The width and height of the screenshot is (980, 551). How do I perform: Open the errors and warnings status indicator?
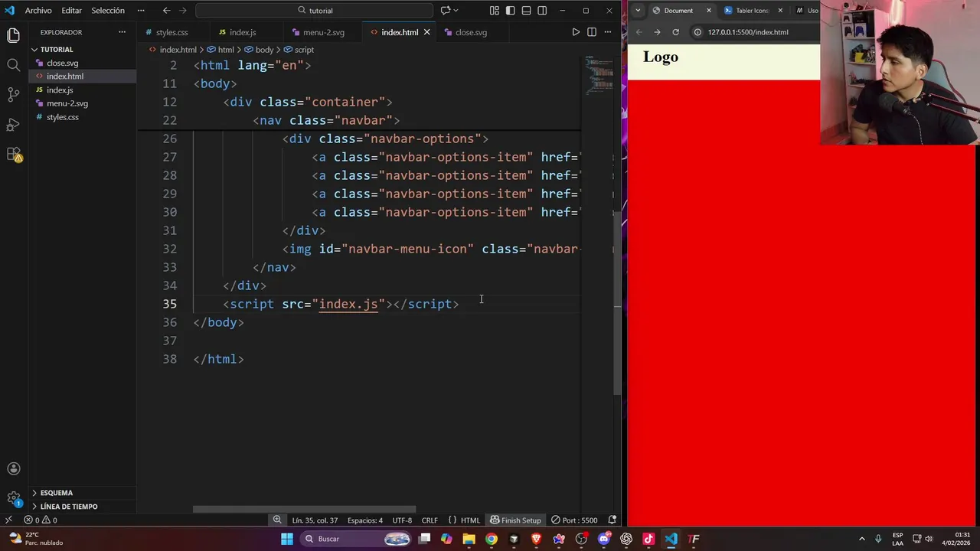(x=40, y=520)
